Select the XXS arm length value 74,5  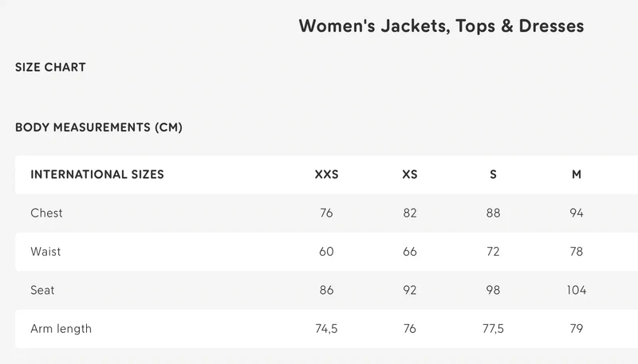(326, 329)
